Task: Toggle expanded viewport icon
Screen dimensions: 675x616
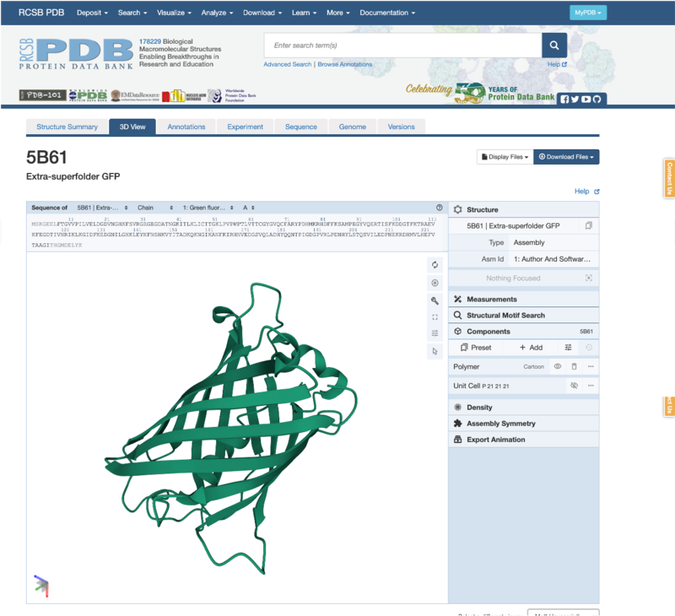Action: coord(435,317)
